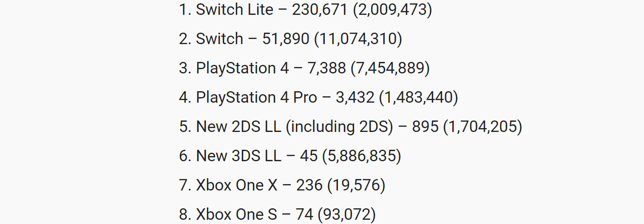Click the Switch Lite list entry name
644x224 pixels.
click(x=234, y=9)
